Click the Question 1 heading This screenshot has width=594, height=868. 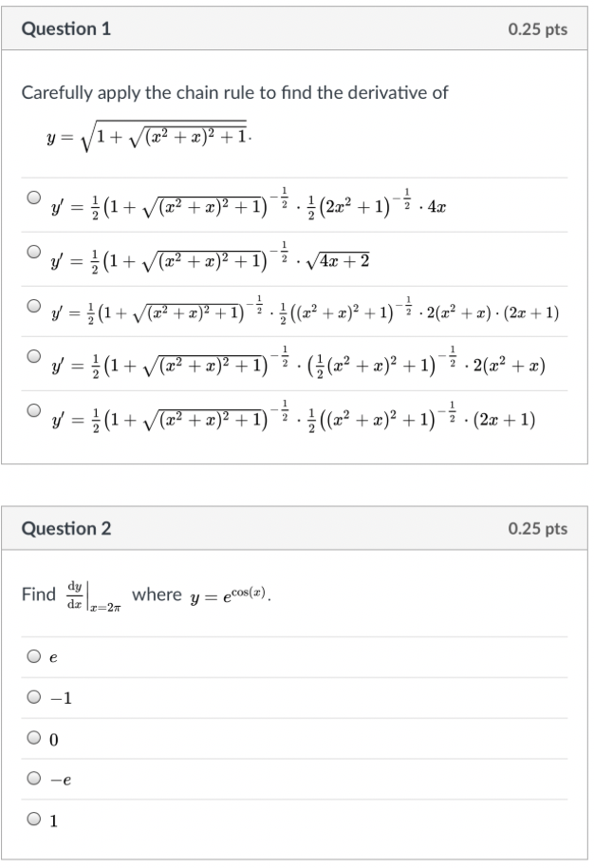(x=66, y=29)
